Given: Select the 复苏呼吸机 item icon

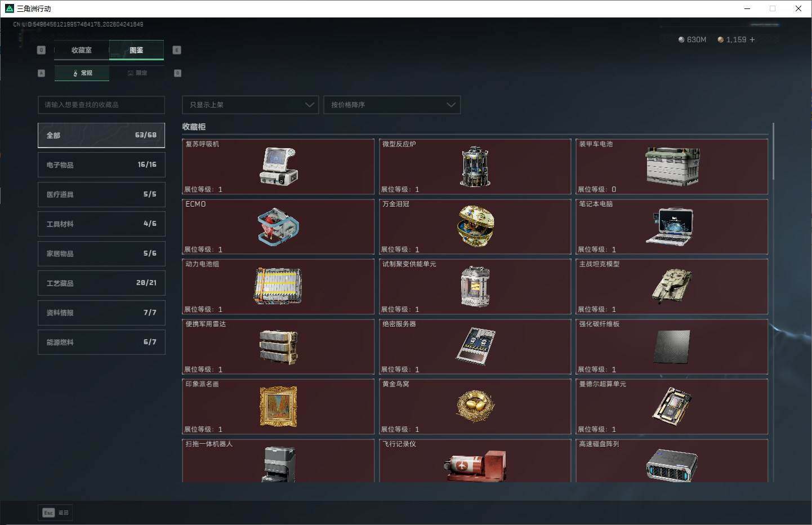Looking at the screenshot, I should [x=278, y=166].
